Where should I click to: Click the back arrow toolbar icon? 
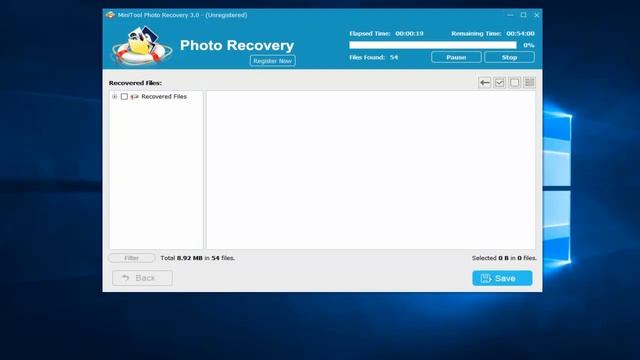(x=484, y=83)
